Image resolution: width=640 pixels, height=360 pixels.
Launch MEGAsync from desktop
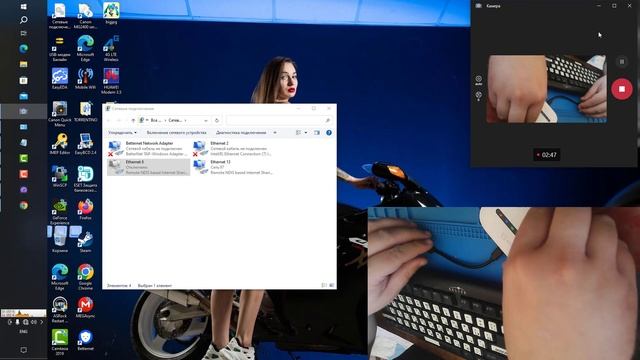click(85, 307)
